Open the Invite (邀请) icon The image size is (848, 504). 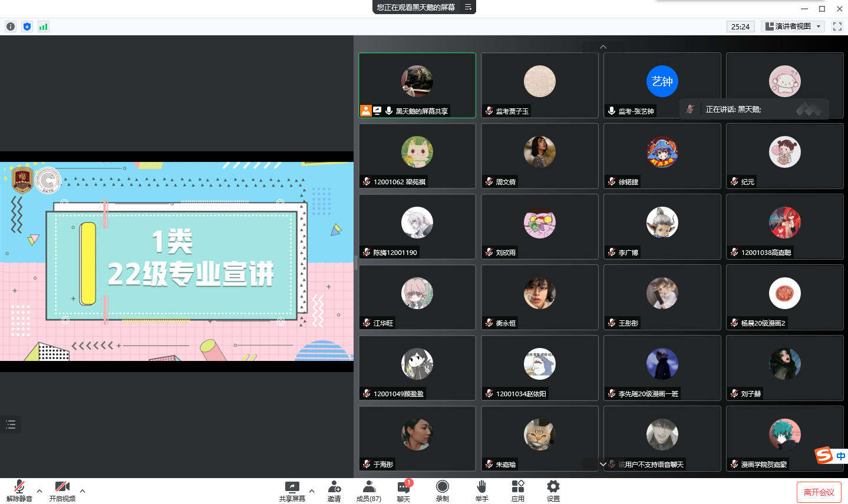point(334,490)
